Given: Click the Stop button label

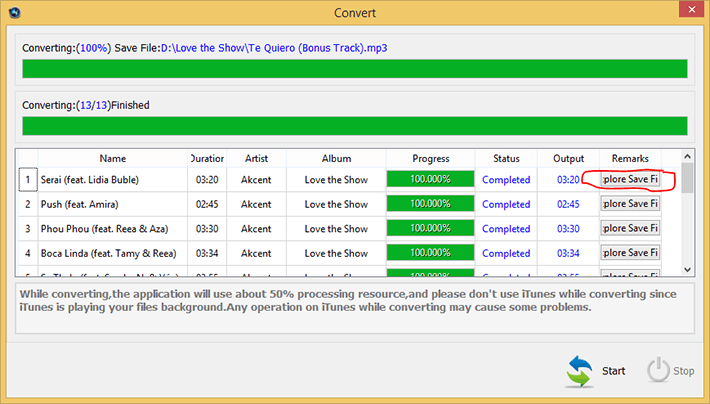Looking at the screenshot, I should [x=683, y=371].
